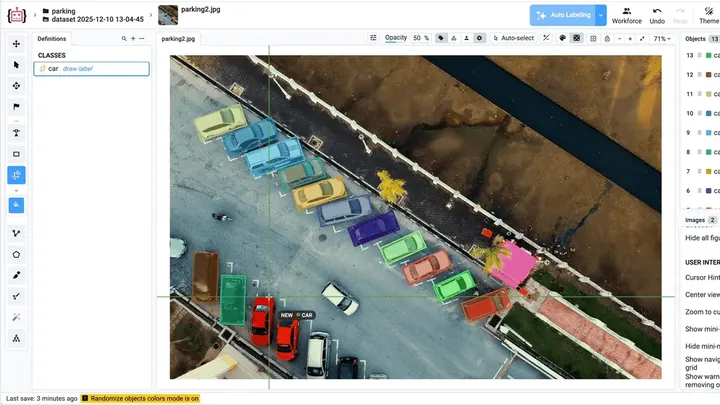The image size is (720, 405).
Task: Select the rectangle bounding box tool
Action: click(x=17, y=154)
